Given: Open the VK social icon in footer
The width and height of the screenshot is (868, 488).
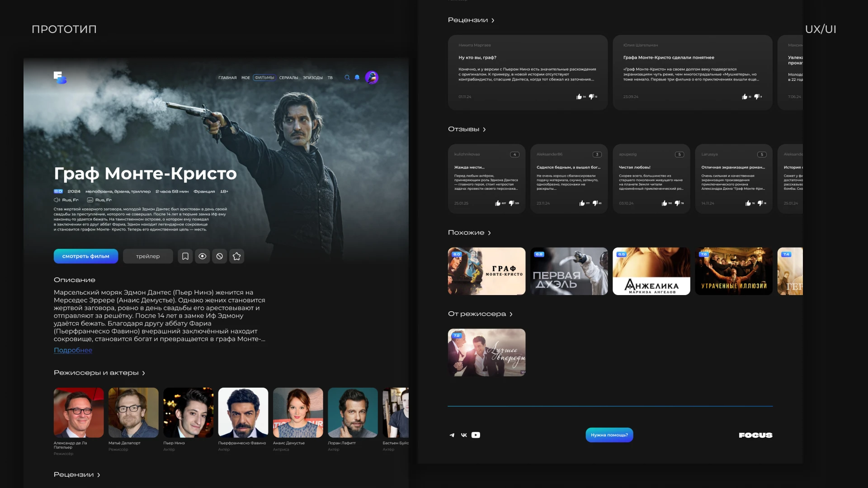Looking at the screenshot, I should pyautogui.click(x=464, y=435).
